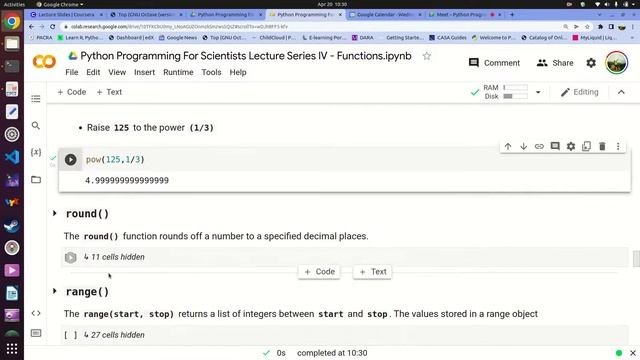Open VS Code from Ubuntu dock
This screenshot has height=360, width=640.
(12, 157)
